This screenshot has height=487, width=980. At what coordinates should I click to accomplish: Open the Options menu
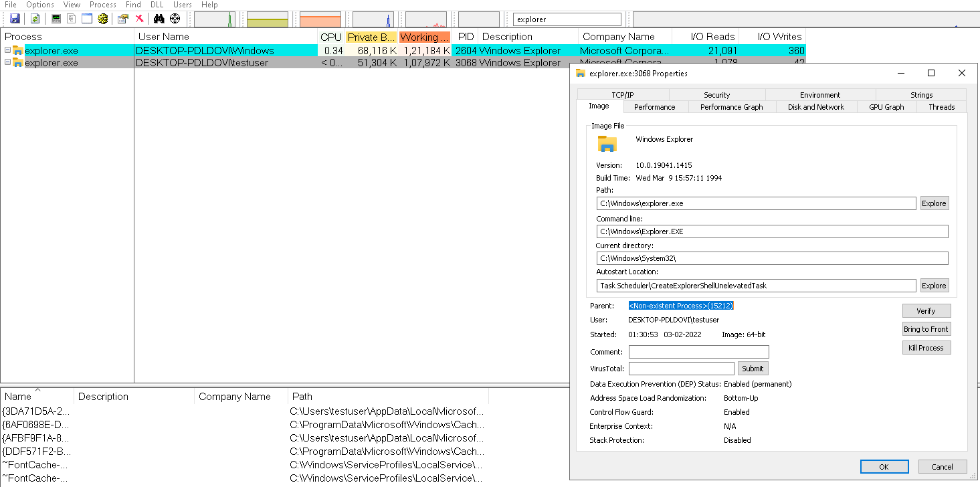coord(39,5)
